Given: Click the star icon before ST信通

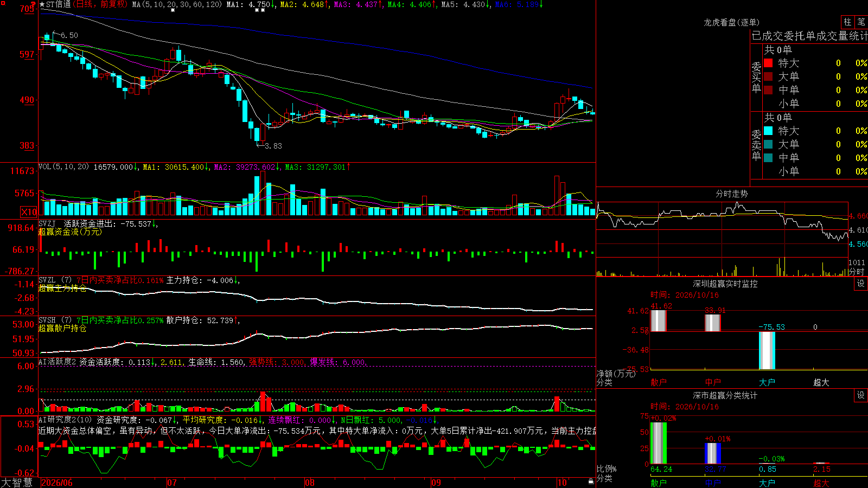Looking at the screenshot, I should click(x=42, y=4).
